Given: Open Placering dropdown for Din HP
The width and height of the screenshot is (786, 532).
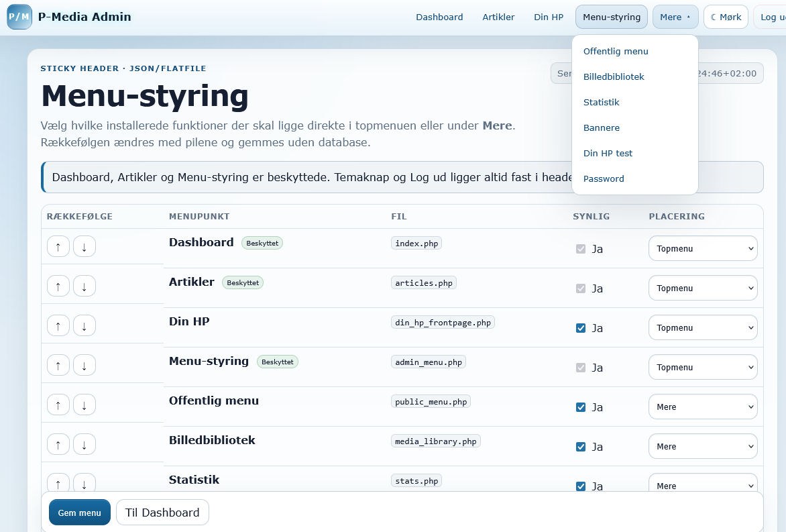Looking at the screenshot, I should click(x=703, y=327).
